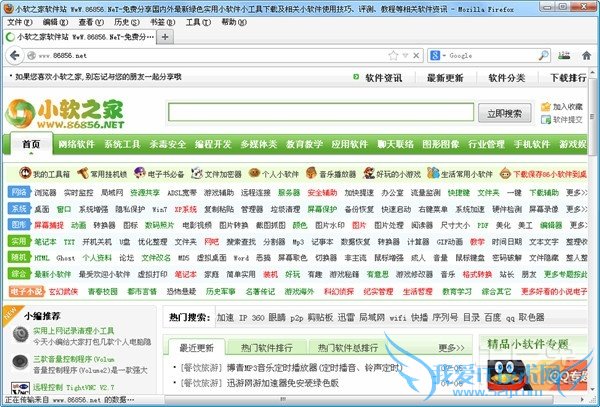Click 音乐播放器 icon
The image size is (600, 407).
click(x=311, y=173)
